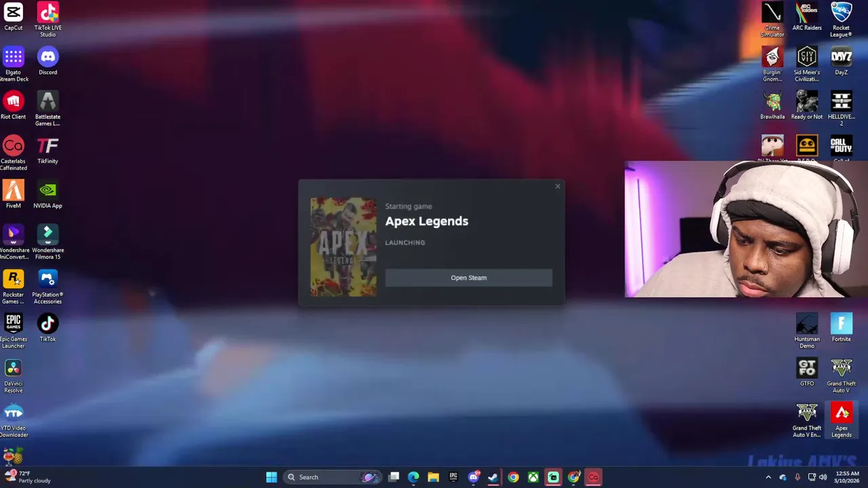The width and height of the screenshot is (868, 488).
Task: Select the FiveM desktop icon
Action: tap(14, 195)
